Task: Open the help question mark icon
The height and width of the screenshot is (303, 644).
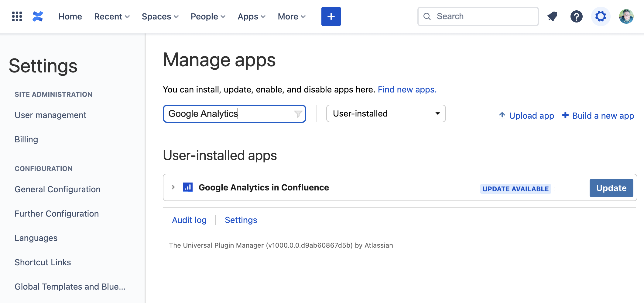Action: click(577, 16)
